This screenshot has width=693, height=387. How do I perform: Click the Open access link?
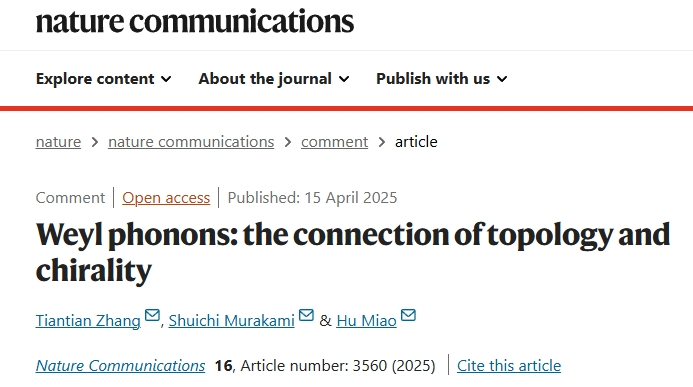point(166,198)
